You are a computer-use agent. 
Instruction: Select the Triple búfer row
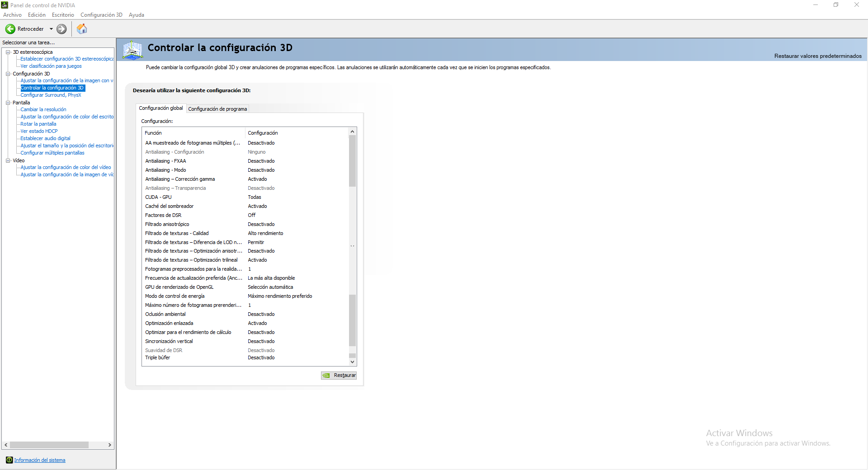point(245,357)
